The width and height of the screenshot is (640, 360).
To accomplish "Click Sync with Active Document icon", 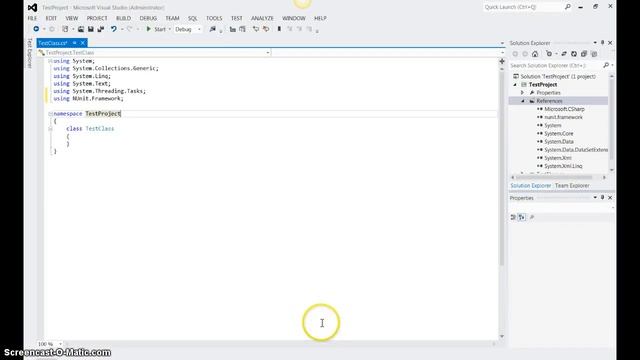I will pos(564,54).
